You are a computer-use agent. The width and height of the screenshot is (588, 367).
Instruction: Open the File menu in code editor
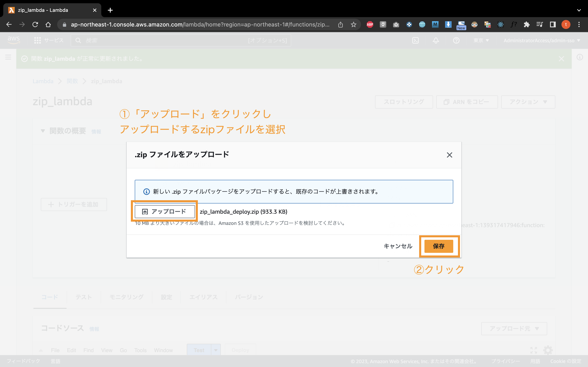[55, 350]
